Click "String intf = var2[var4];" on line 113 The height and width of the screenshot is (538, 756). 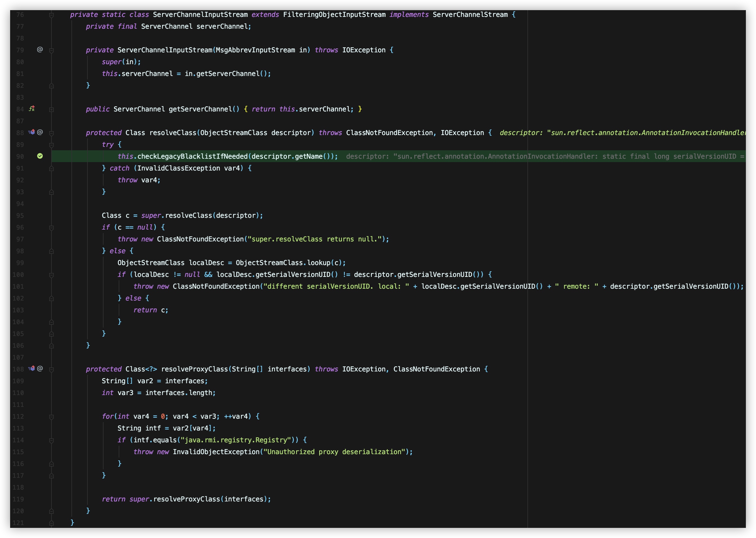pyautogui.click(x=166, y=428)
